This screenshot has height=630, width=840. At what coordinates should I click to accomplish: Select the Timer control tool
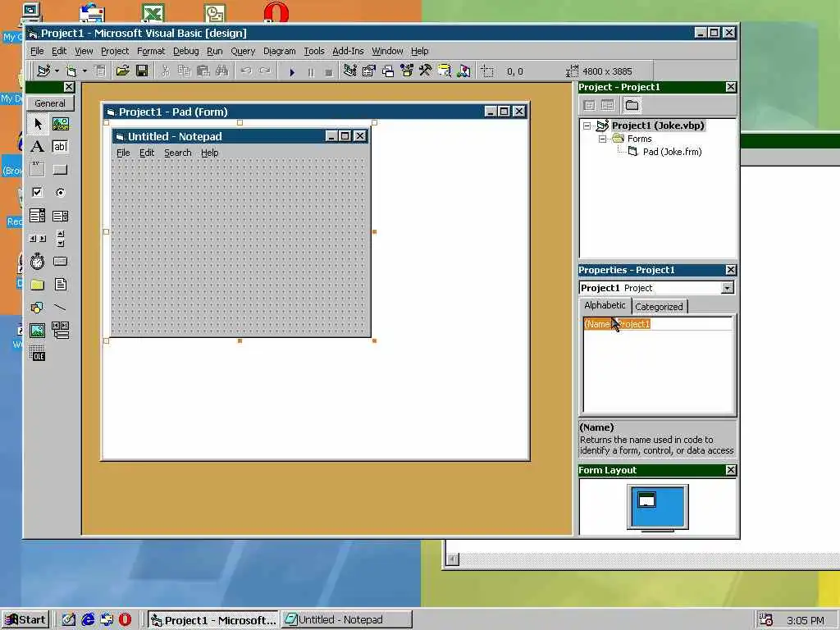tap(38, 262)
